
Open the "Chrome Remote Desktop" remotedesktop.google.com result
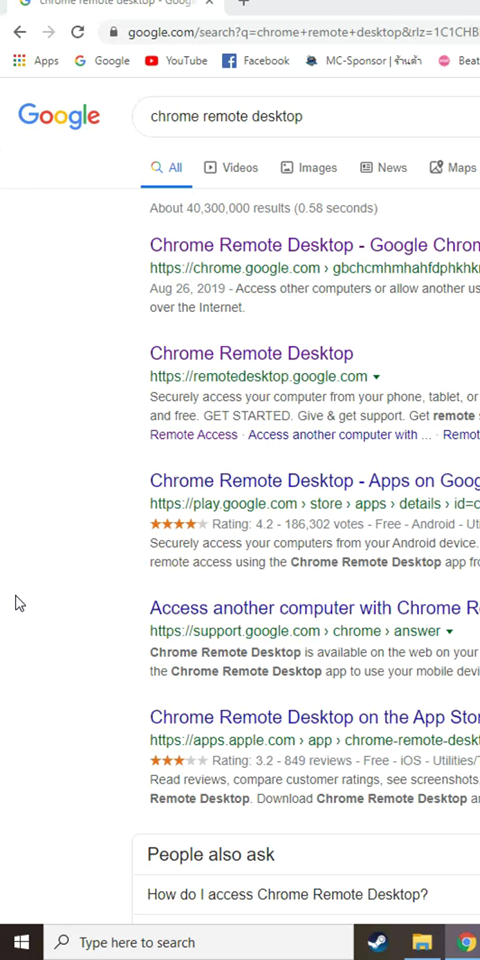click(252, 353)
